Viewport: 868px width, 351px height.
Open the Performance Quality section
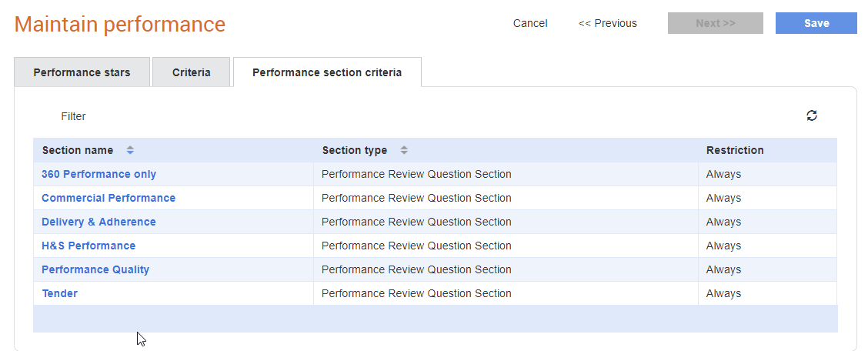(95, 269)
